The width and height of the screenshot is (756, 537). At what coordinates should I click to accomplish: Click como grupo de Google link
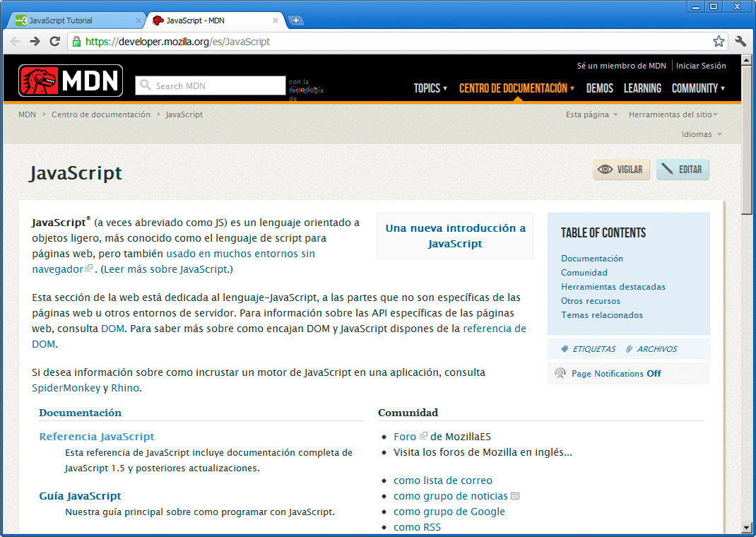(449, 511)
